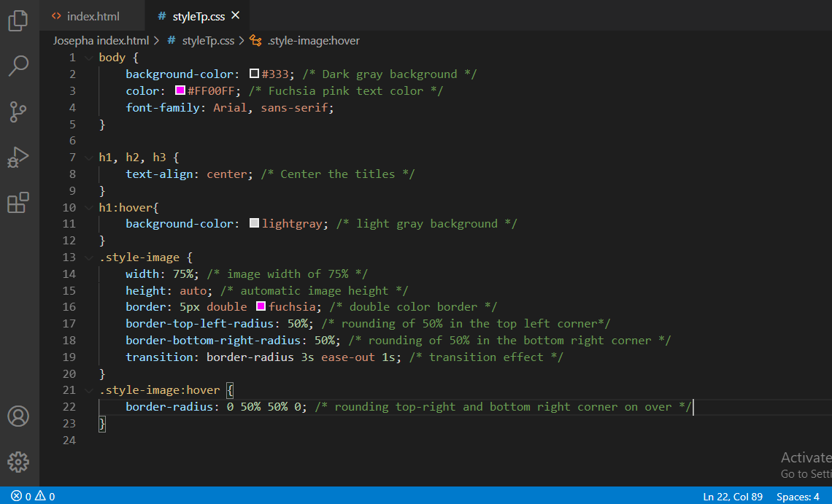The width and height of the screenshot is (832, 504).
Task: Click the 'font-family' property text
Action: 162,108
